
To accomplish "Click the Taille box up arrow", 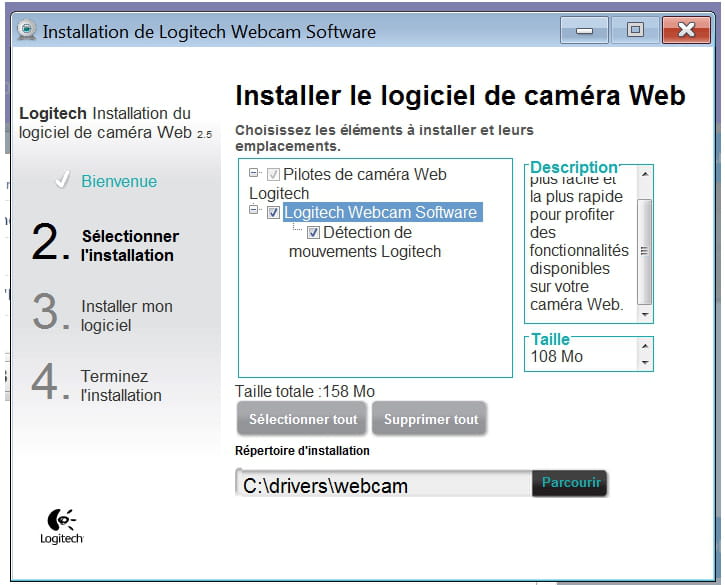I will (x=645, y=346).
